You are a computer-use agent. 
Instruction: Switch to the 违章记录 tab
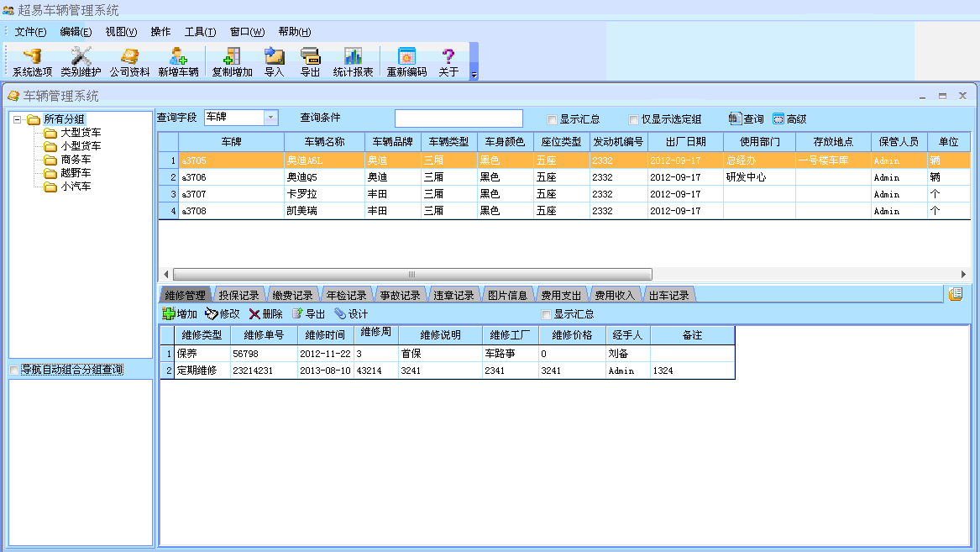(x=453, y=296)
